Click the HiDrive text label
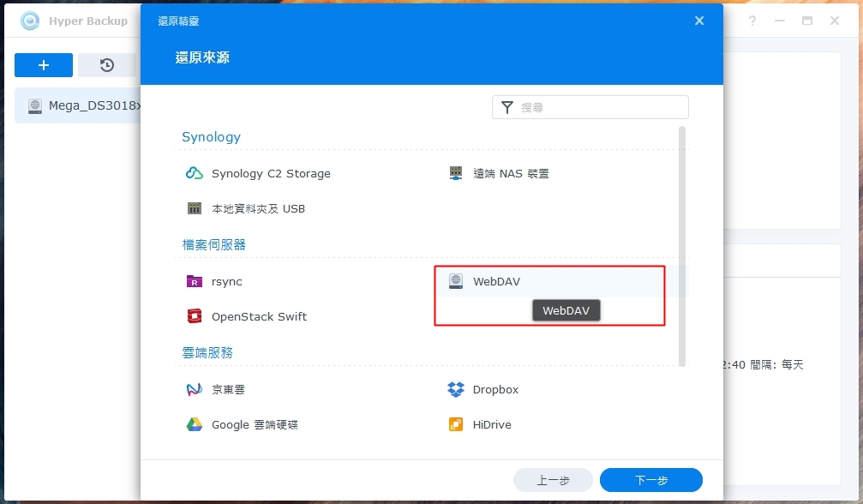The height and width of the screenshot is (504, 863). pos(492,425)
